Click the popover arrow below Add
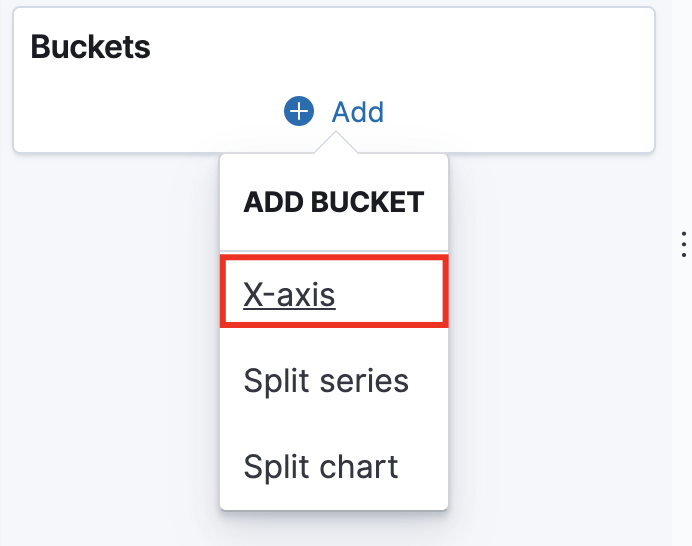Screen dimensions: 692x546 click(335, 146)
